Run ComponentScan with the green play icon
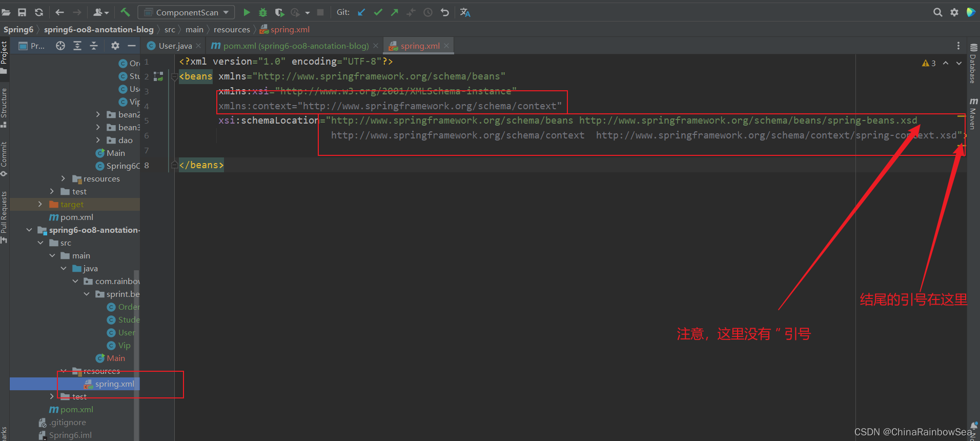 247,12
